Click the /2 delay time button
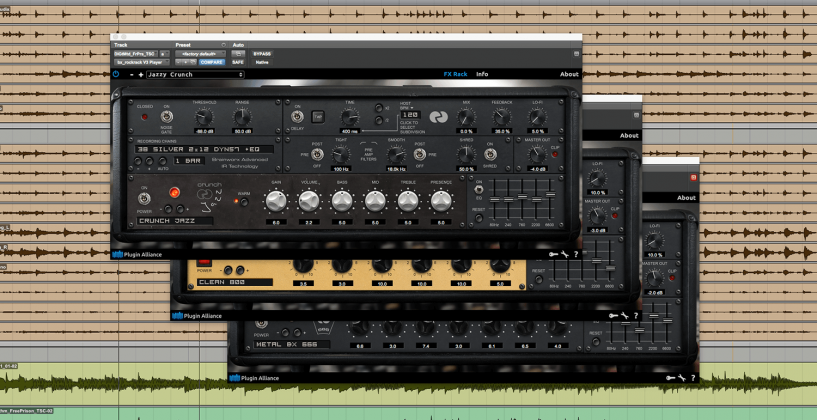The image size is (817, 420). coord(379,120)
